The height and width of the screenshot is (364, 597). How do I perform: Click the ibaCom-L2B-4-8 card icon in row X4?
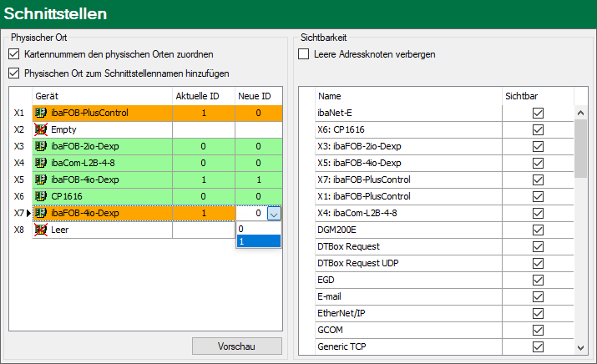(x=41, y=163)
